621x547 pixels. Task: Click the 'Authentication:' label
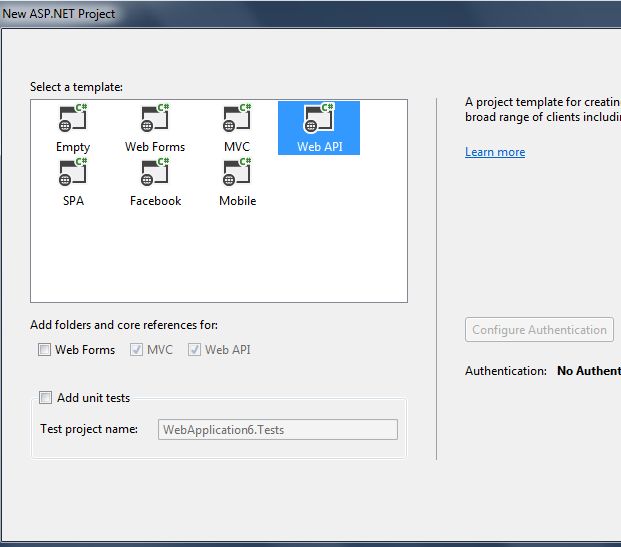[506, 371]
